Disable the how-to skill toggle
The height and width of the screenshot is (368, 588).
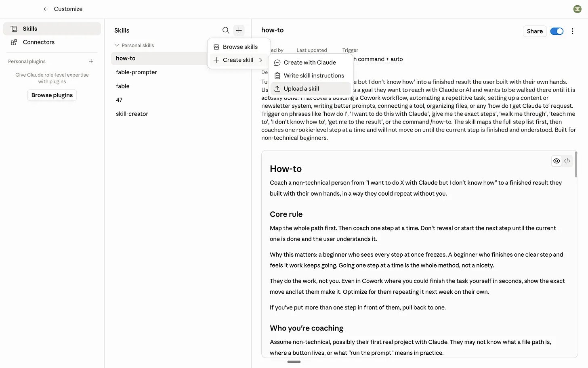[557, 31]
